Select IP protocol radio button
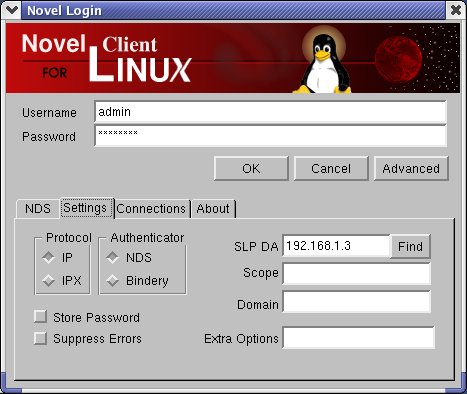 [49, 257]
